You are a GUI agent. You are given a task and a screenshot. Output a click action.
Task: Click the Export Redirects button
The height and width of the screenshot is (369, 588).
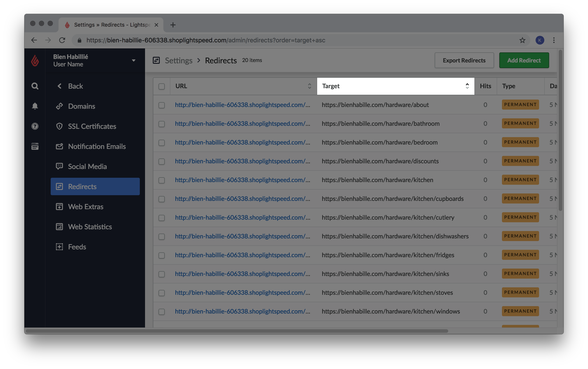464,60
